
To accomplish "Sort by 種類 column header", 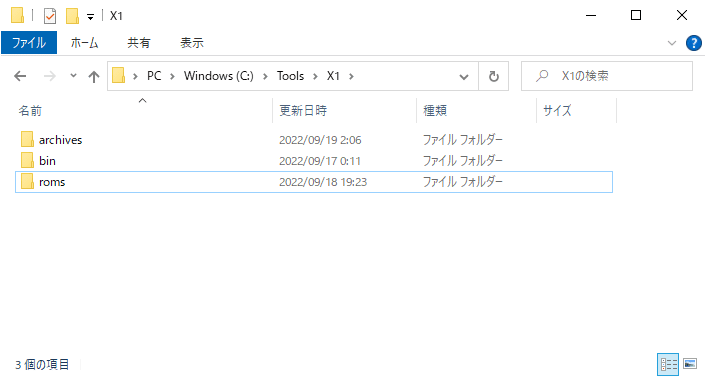I will point(435,111).
